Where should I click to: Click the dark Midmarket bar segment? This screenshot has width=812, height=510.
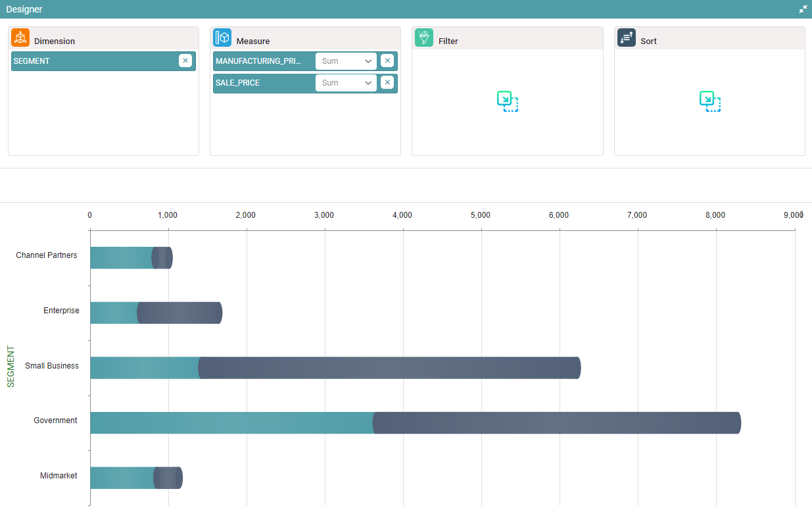pos(169,478)
